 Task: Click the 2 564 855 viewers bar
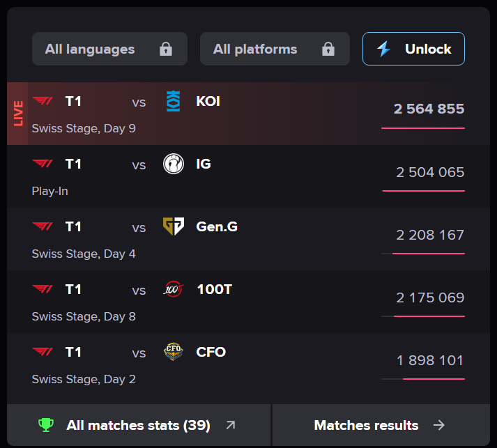click(422, 128)
